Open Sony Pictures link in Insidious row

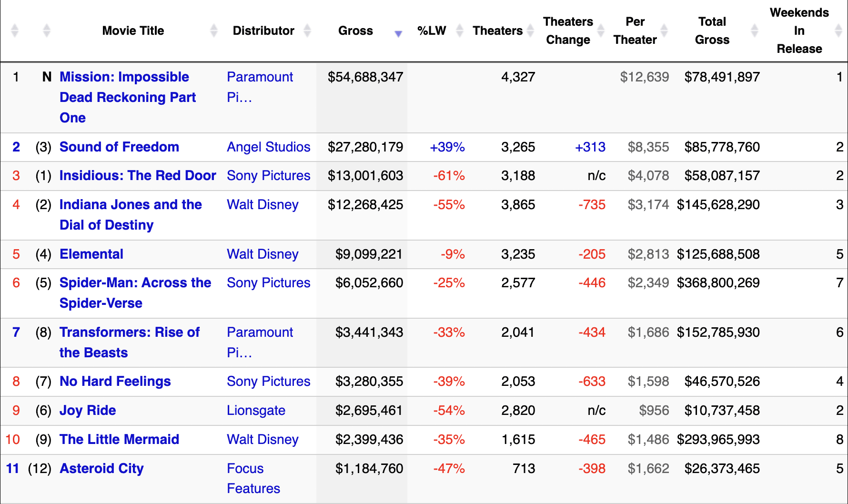coord(268,176)
